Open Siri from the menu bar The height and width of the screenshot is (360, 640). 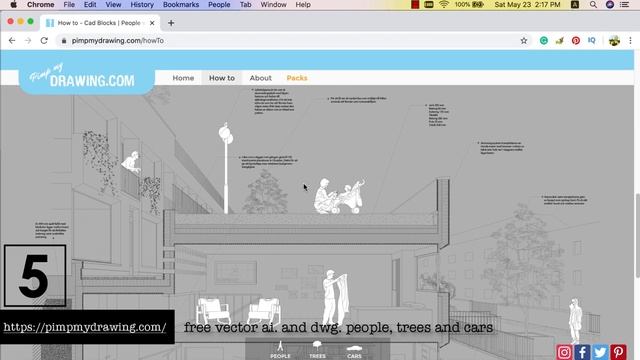610,4
